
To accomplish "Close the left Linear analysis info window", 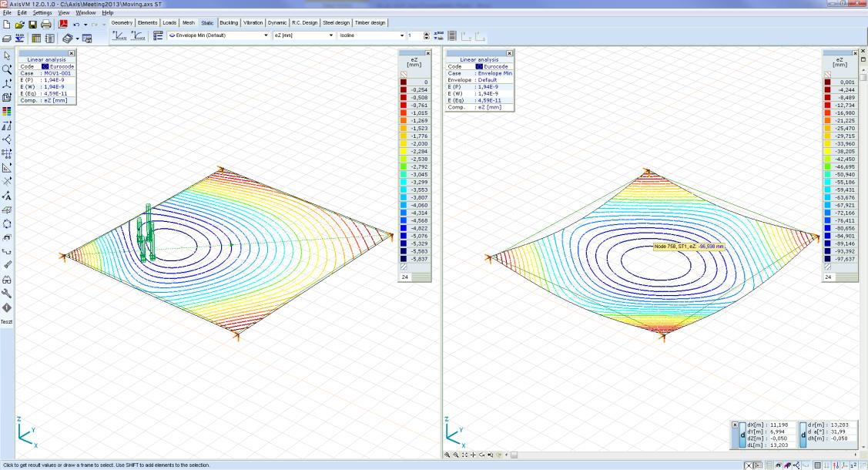I will tap(72, 53).
